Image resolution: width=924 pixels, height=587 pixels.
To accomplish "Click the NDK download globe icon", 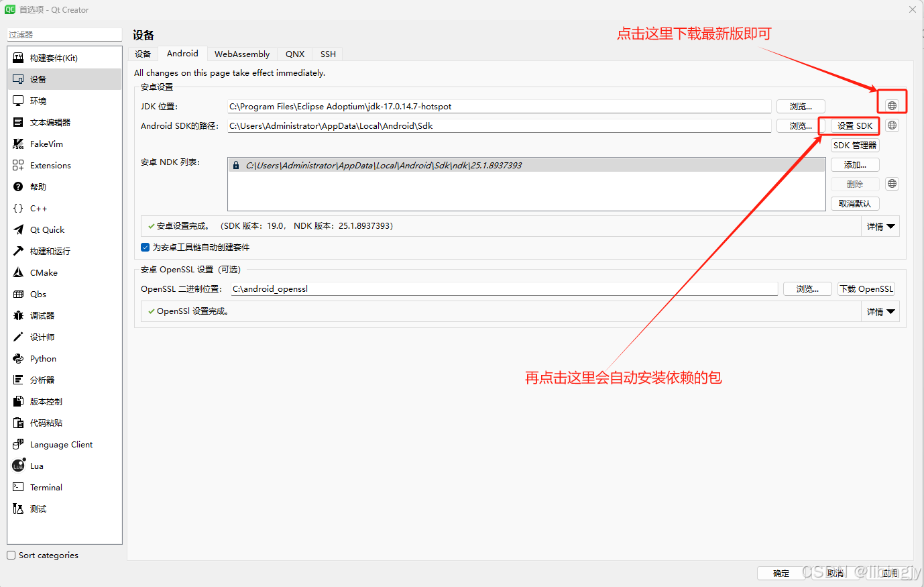I will [892, 184].
